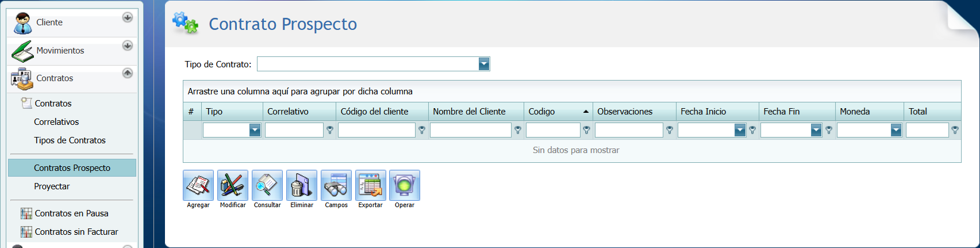This screenshot has width=980, height=248.
Task: Expand the Cliente section arrow
Action: click(128, 17)
